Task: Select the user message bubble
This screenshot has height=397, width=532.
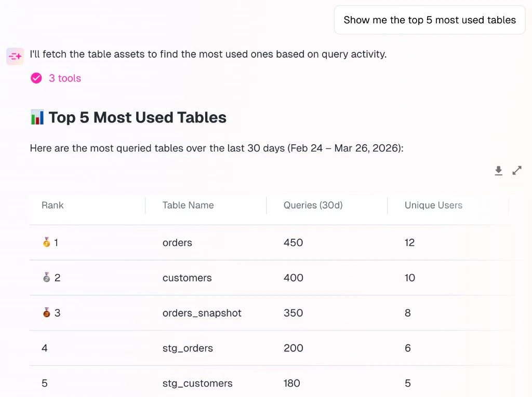Action: tap(430, 20)
